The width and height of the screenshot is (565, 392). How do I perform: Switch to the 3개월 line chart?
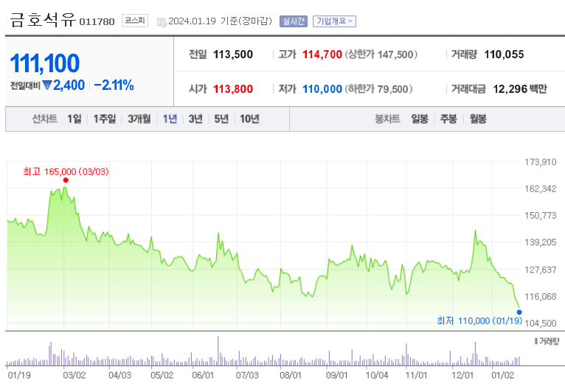coord(139,119)
